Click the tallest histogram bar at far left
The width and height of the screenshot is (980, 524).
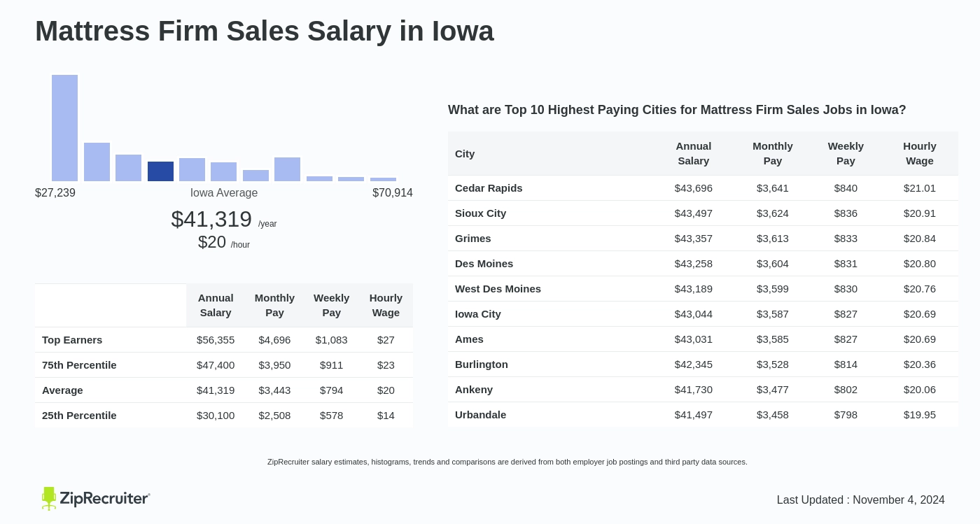click(x=64, y=128)
